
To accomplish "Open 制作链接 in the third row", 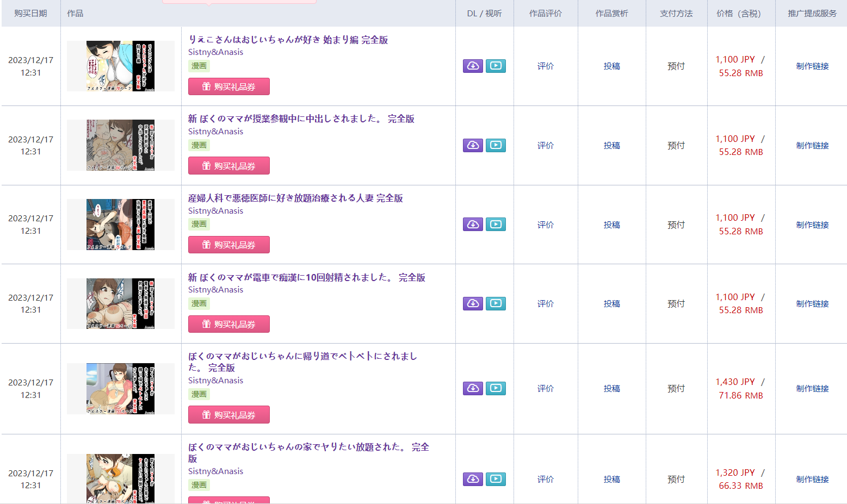I will tap(812, 225).
